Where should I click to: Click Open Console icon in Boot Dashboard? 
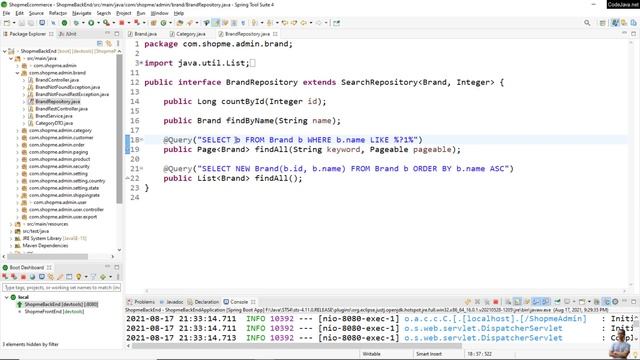pos(42,277)
